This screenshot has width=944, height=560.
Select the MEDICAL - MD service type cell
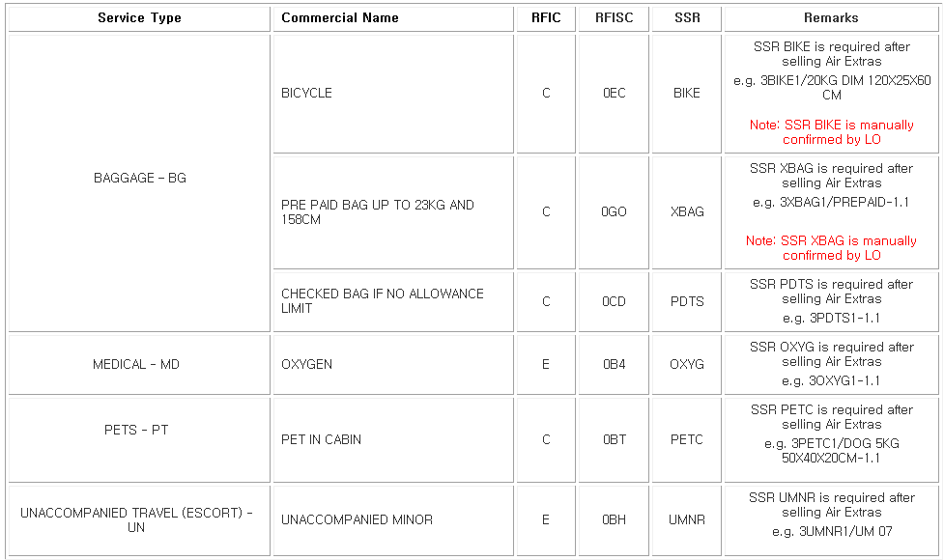[139, 365]
